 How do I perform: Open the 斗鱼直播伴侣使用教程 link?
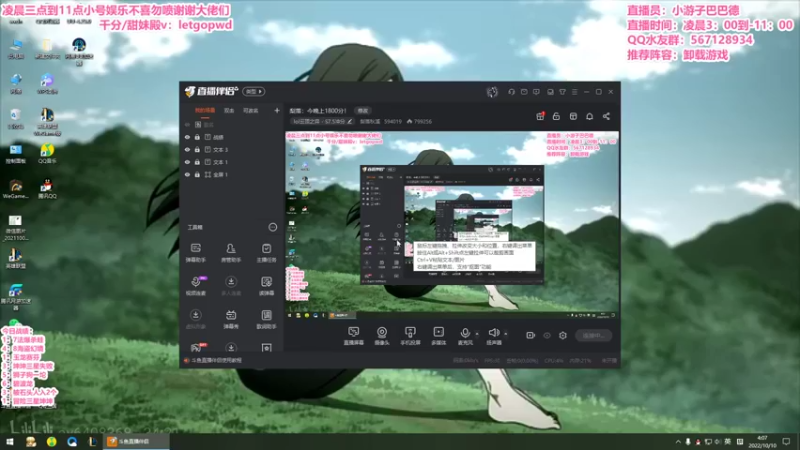point(216,360)
